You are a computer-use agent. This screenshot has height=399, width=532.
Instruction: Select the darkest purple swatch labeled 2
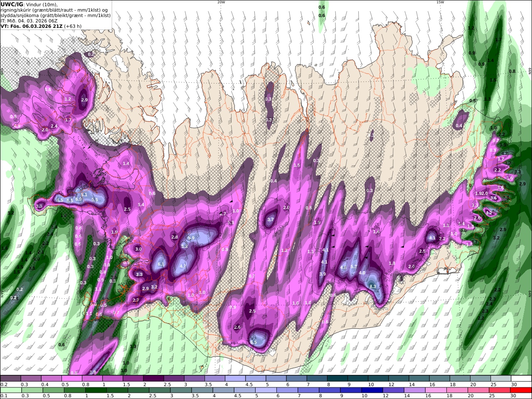click(153, 378)
